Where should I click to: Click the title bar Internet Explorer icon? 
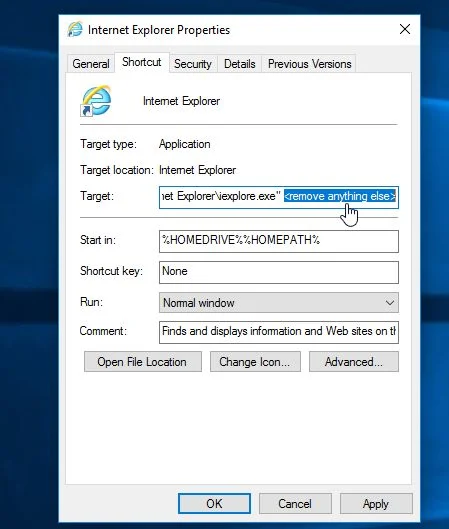pos(75,29)
